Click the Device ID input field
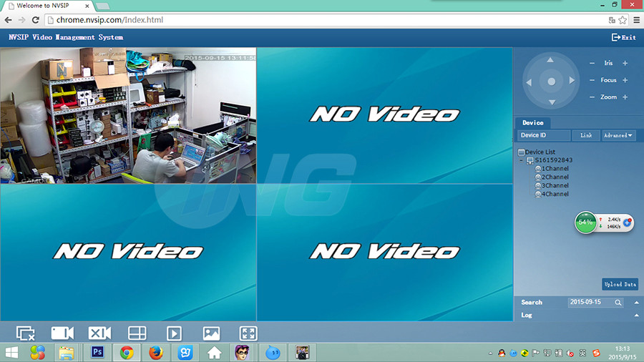 coord(544,135)
